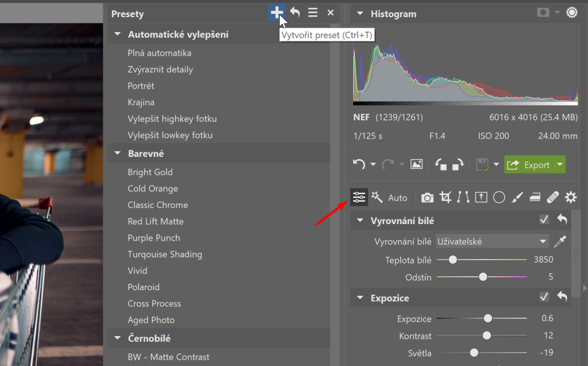The width and height of the screenshot is (588, 366).
Task: Show original image preview icon
Action: pos(417,164)
